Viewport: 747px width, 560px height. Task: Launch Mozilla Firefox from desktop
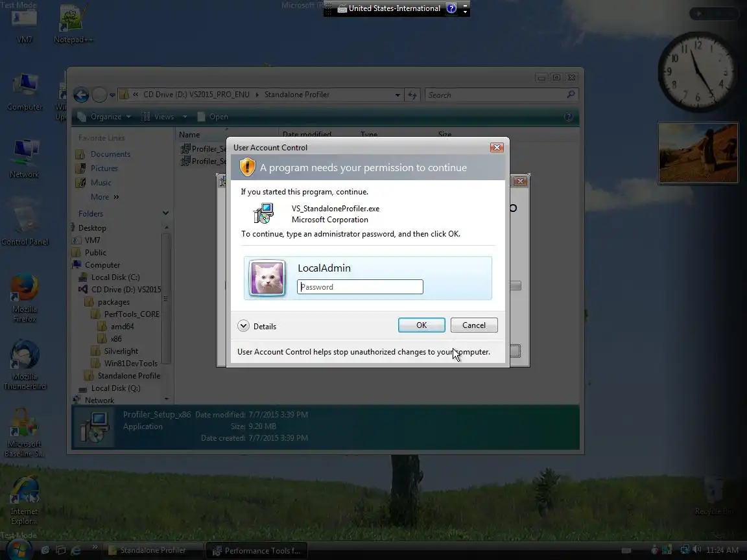coord(25,298)
